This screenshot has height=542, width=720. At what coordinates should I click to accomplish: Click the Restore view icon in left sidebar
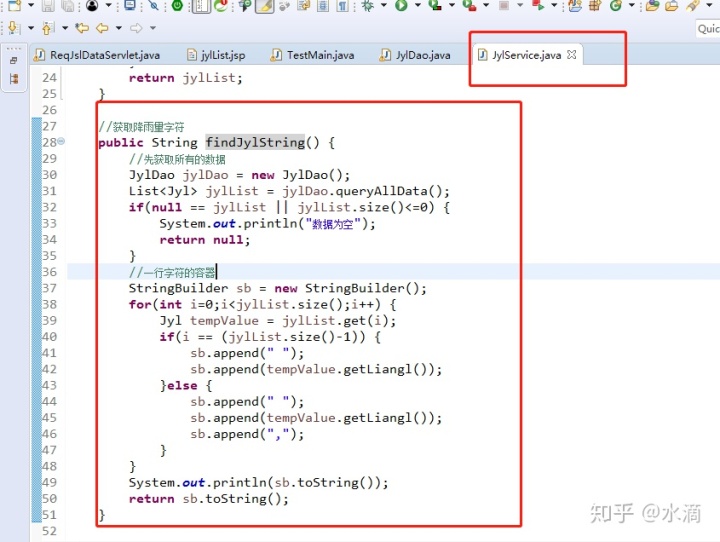[14, 61]
